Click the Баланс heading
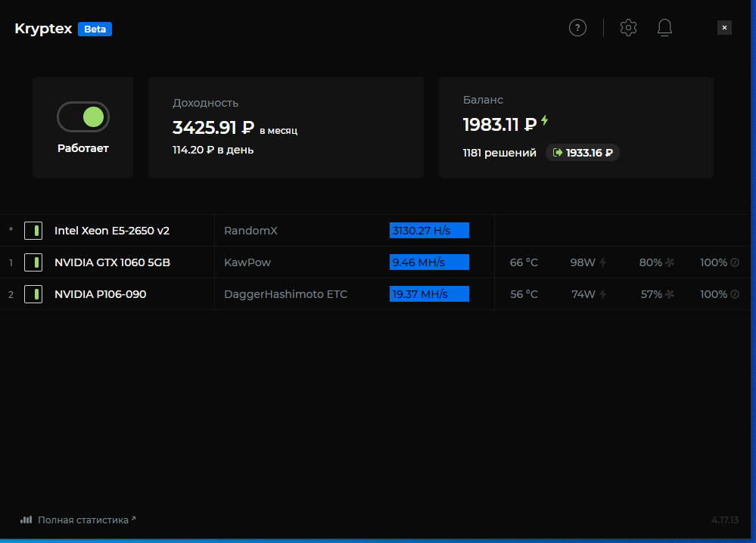Image resolution: width=756 pixels, height=543 pixels. [x=483, y=100]
